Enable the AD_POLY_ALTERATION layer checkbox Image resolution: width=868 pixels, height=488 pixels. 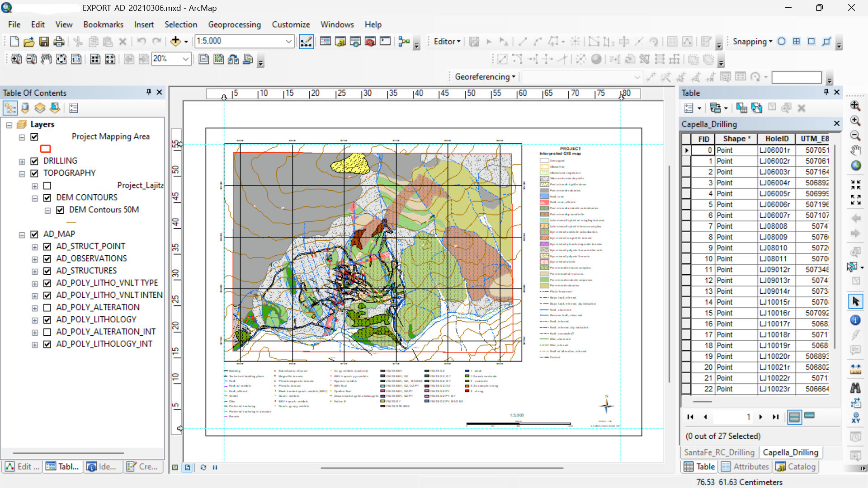click(47, 308)
